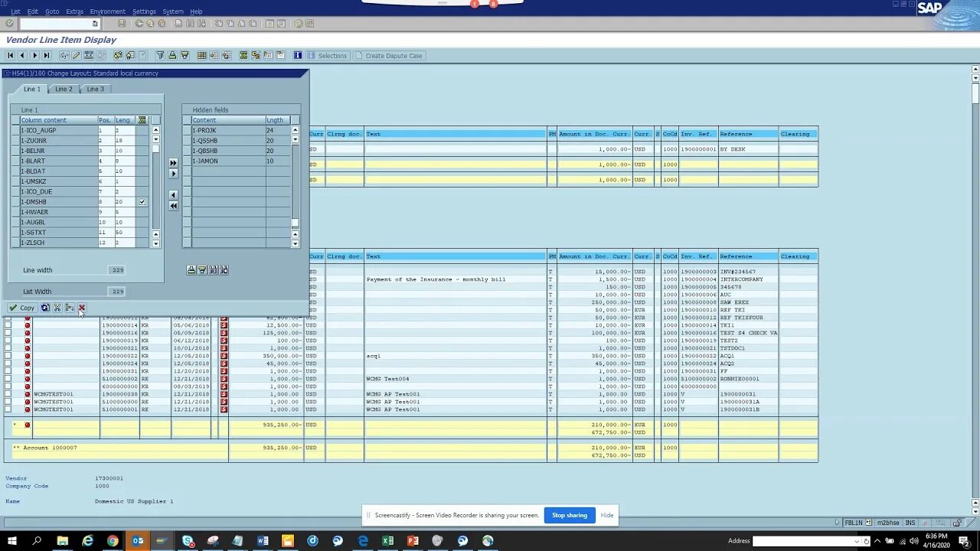The height and width of the screenshot is (551, 980).
Task: Open the Goto menu
Action: [x=52, y=11]
